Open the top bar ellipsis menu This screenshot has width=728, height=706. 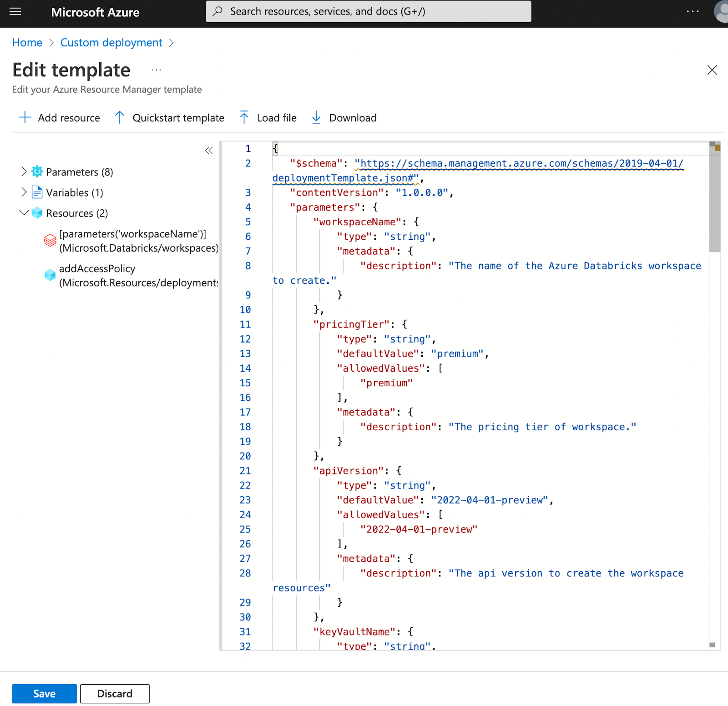(x=693, y=12)
